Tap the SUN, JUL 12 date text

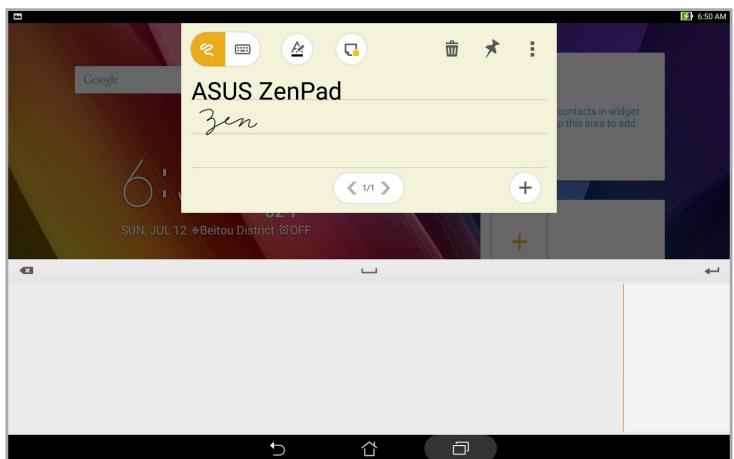(154, 230)
